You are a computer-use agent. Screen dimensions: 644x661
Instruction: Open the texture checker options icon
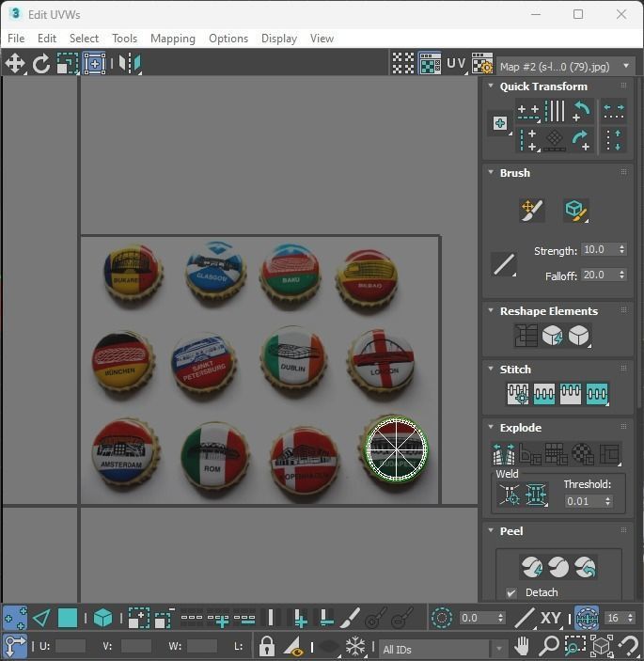pyautogui.click(x=482, y=64)
